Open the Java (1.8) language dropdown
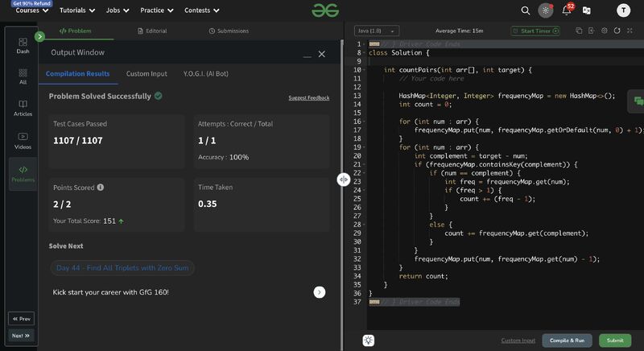644x351 pixels. tap(377, 31)
